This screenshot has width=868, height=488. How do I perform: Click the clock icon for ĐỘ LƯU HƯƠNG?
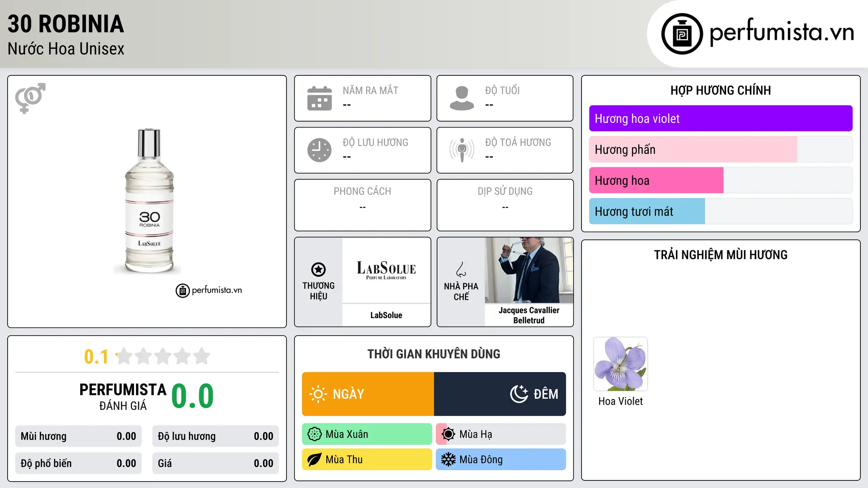coord(320,150)
